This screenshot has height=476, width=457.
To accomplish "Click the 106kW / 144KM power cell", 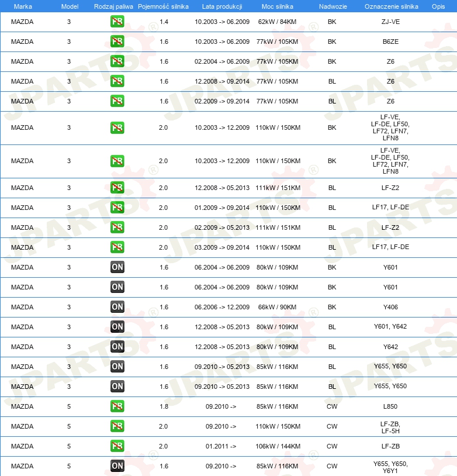I will pos(278,446).
